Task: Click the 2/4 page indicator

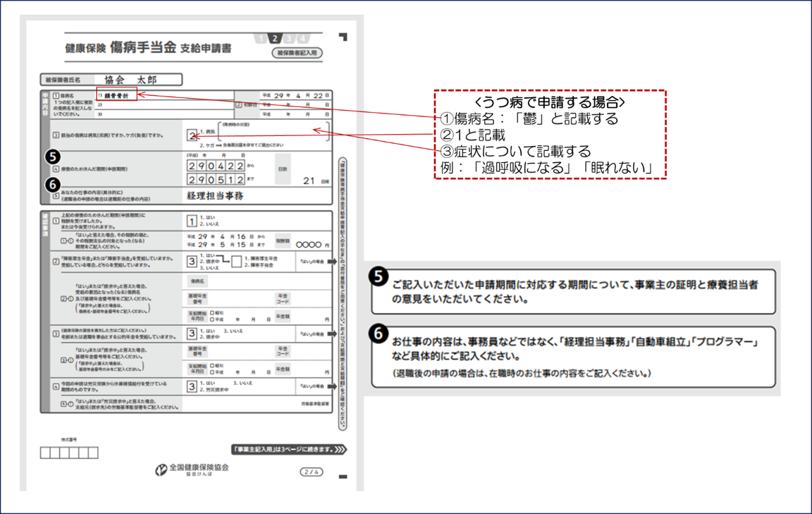Action: click(x=312, y=472)
